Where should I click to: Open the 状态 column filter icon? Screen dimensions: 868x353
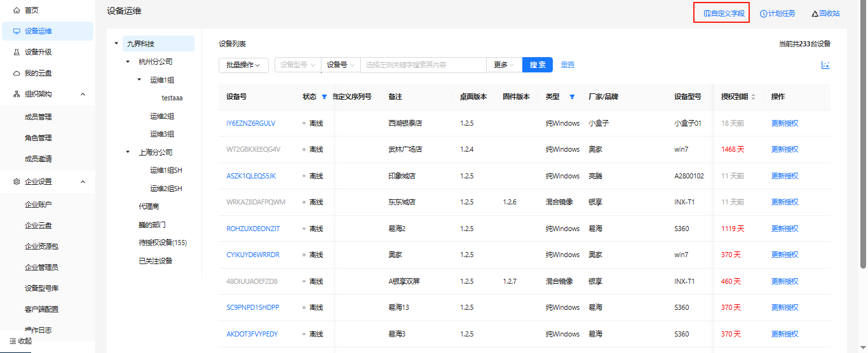pos(324,97)
